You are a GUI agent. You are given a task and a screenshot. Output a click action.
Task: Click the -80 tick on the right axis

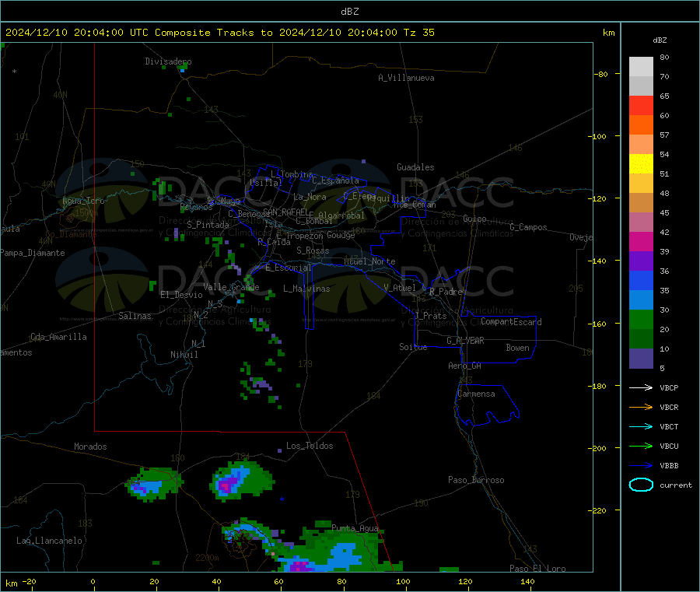click(x=600, y=74)
